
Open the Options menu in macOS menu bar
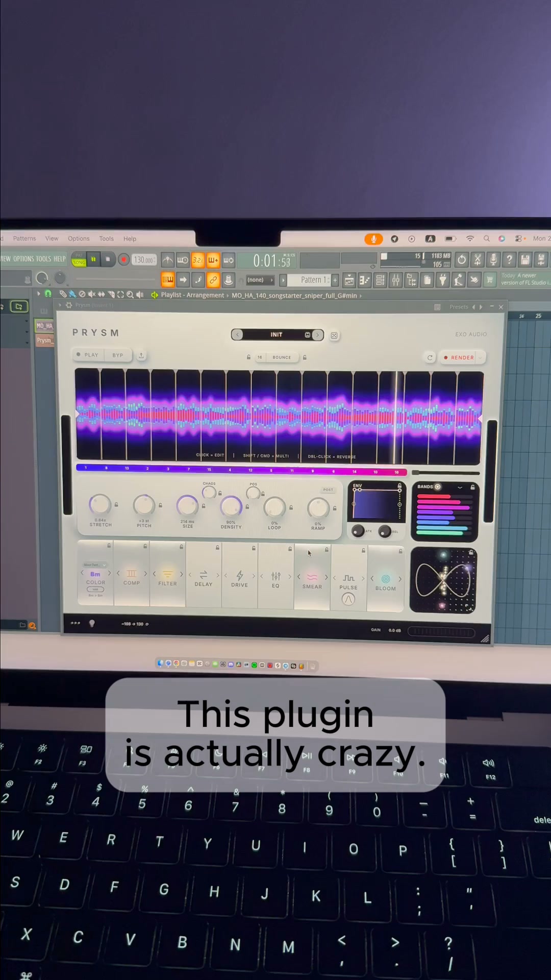tap(79, 238)
